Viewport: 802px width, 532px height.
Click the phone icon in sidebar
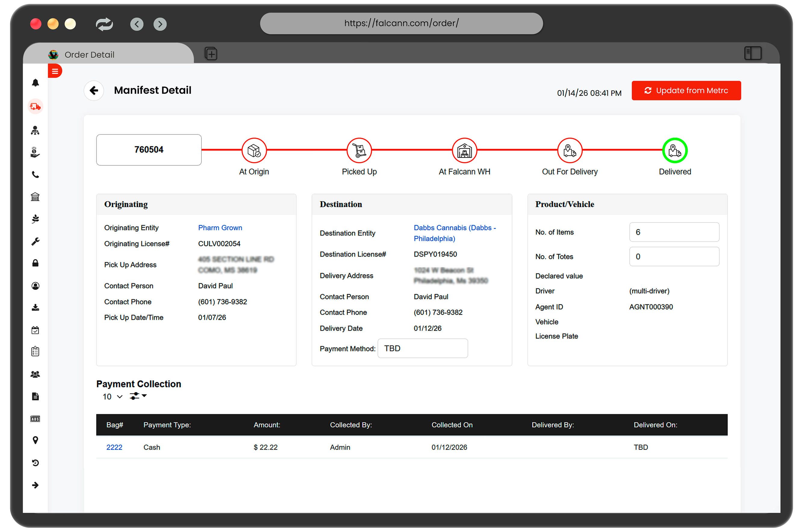click(35, 175)
